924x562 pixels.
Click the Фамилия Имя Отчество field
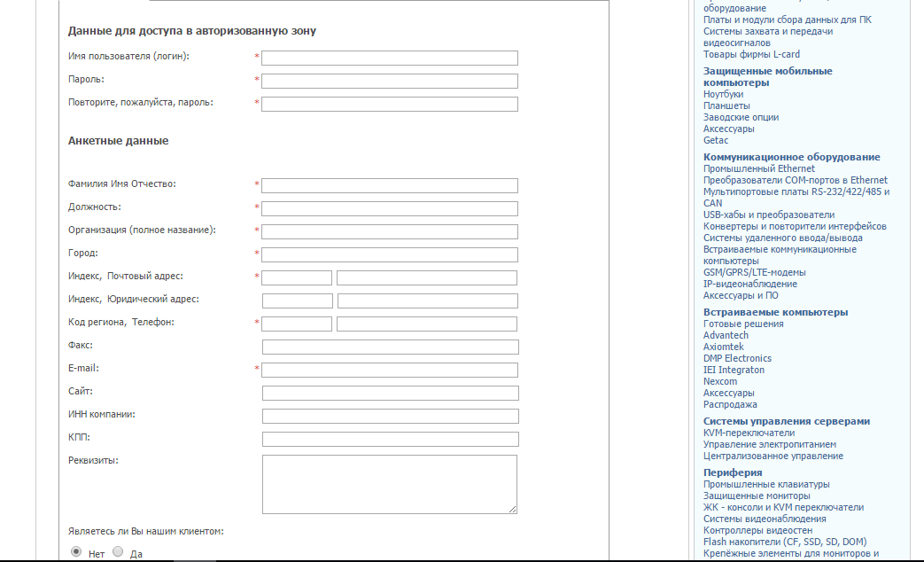click(x=390, y=186)
